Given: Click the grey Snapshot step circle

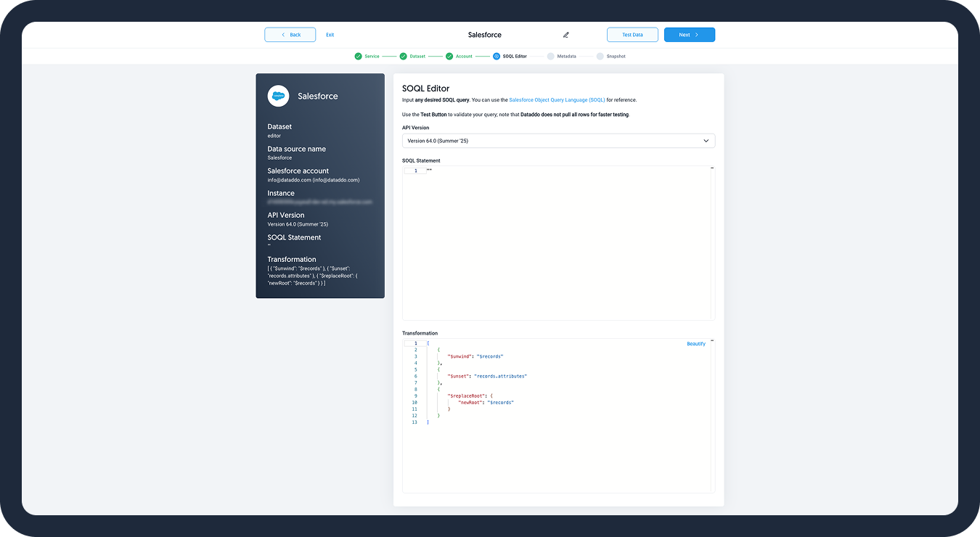Looking at the screenshot, I should point(600,56).
